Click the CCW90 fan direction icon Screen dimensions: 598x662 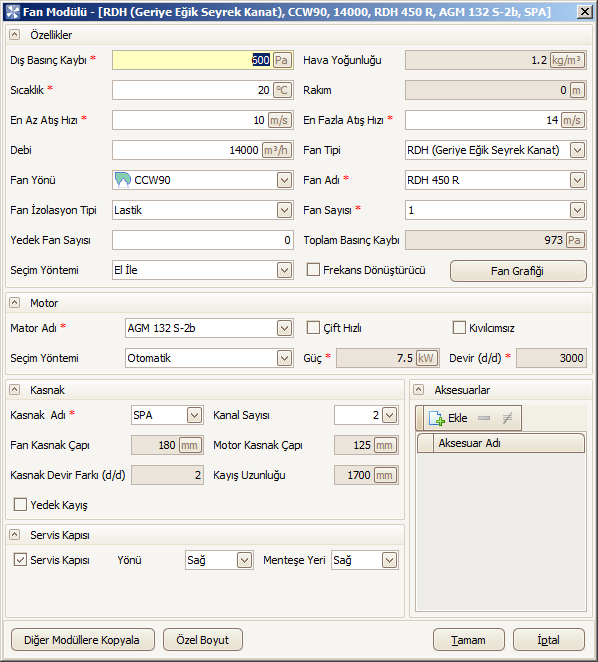(122, 180)
